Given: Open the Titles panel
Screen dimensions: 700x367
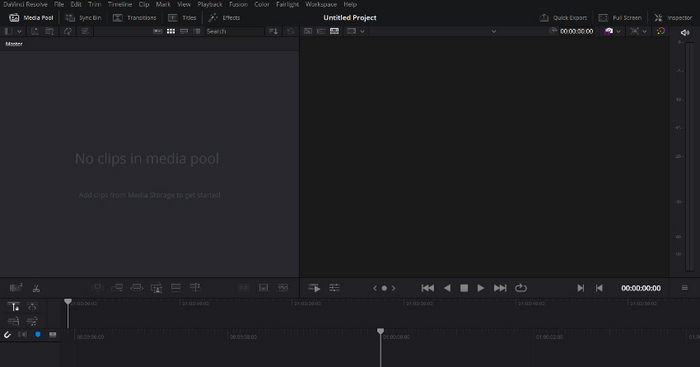Looking at the screenshot, I should (182, 18).
